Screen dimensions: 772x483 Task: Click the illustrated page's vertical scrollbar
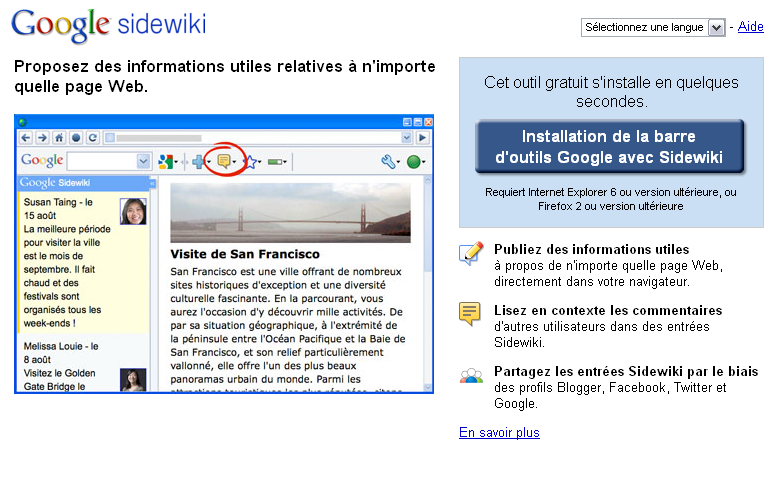(x=427, y=284)
